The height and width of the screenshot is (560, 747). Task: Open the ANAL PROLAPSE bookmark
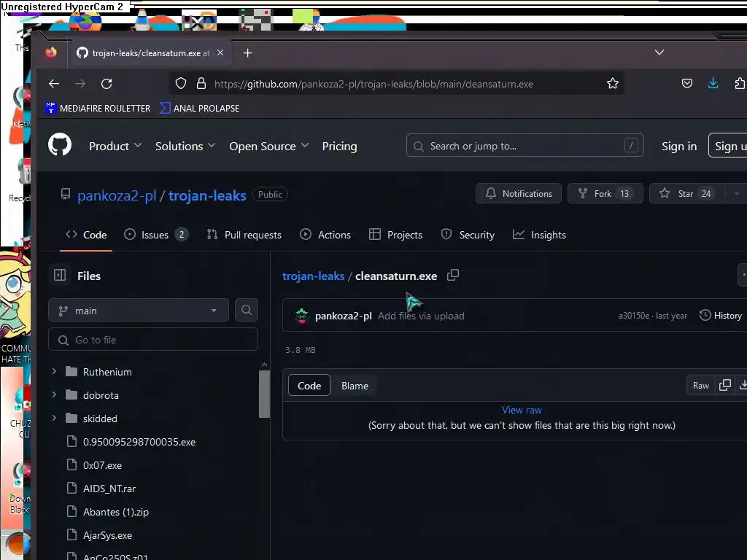pos(200,108)
